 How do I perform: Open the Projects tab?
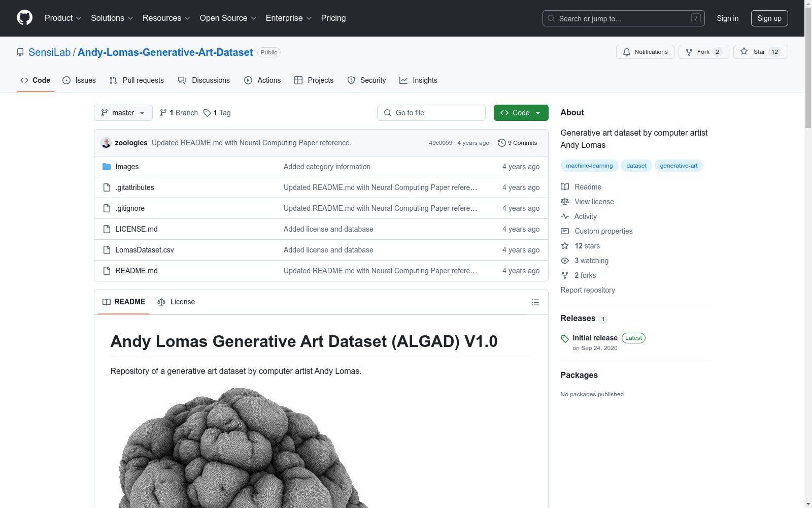point(314,80)
